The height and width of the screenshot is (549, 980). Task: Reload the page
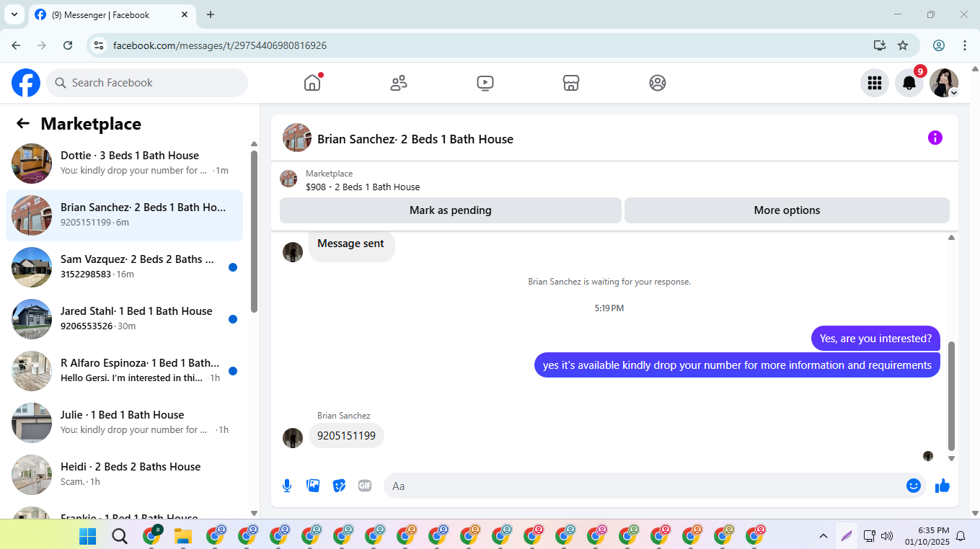point(68,45)
